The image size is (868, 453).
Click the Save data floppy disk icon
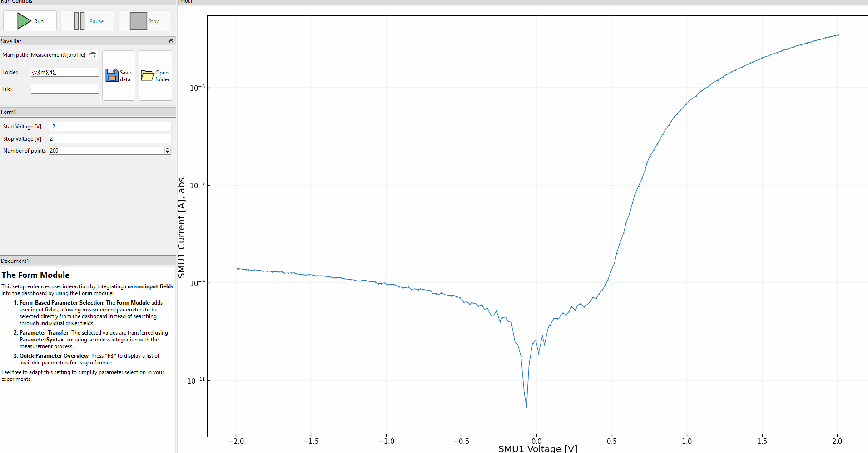pyautogui.click(x=112, y=75)
